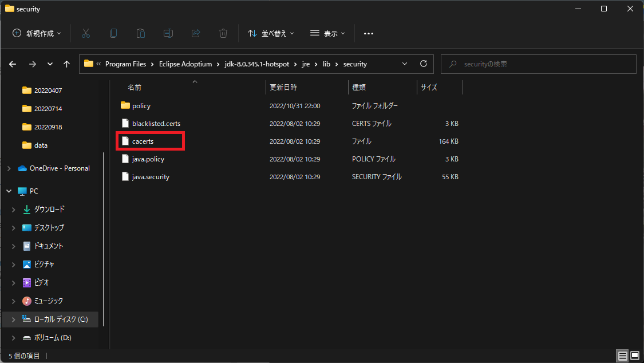Select the java.policy file
The width and height of the screenshot is (644, 363).
click(149, 159)
